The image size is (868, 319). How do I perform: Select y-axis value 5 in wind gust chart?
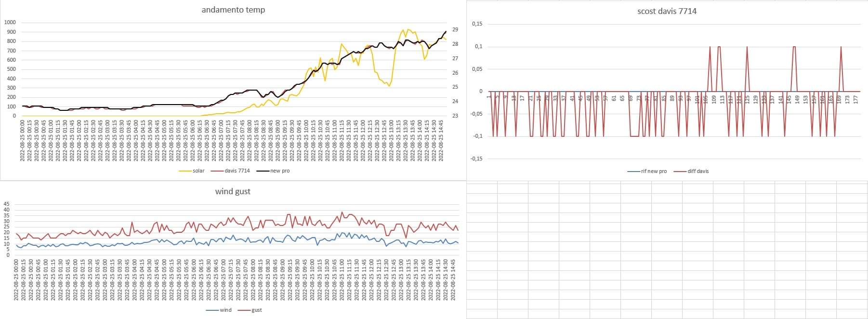coord(8,250)
